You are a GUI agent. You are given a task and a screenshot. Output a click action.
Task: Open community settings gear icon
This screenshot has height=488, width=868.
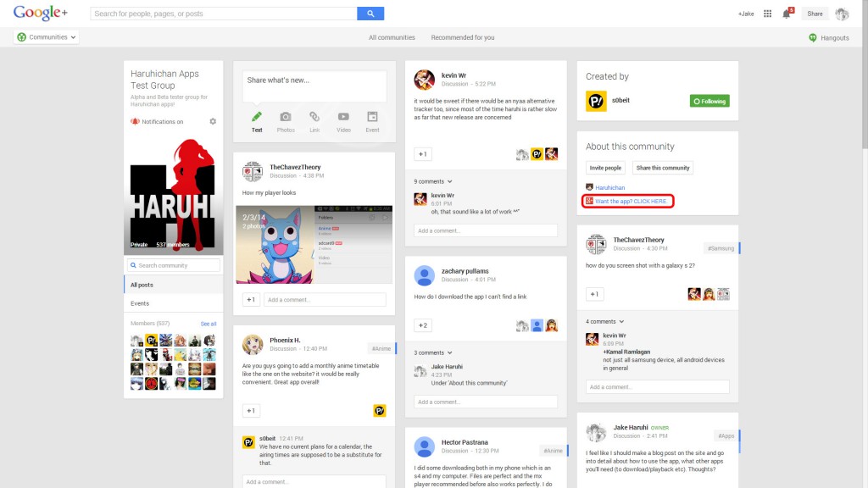[213, 121]
